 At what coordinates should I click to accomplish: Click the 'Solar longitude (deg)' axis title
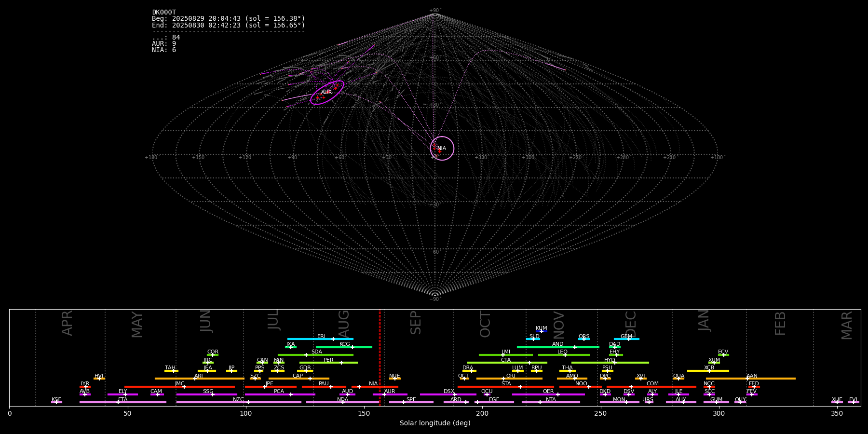coord(435,423)
